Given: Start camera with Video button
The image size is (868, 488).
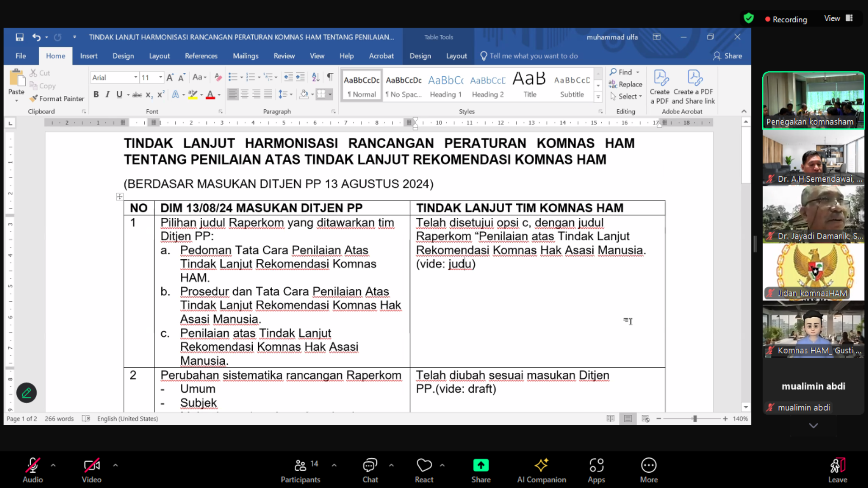Looking at the screenshot, I should coord(91,470).
